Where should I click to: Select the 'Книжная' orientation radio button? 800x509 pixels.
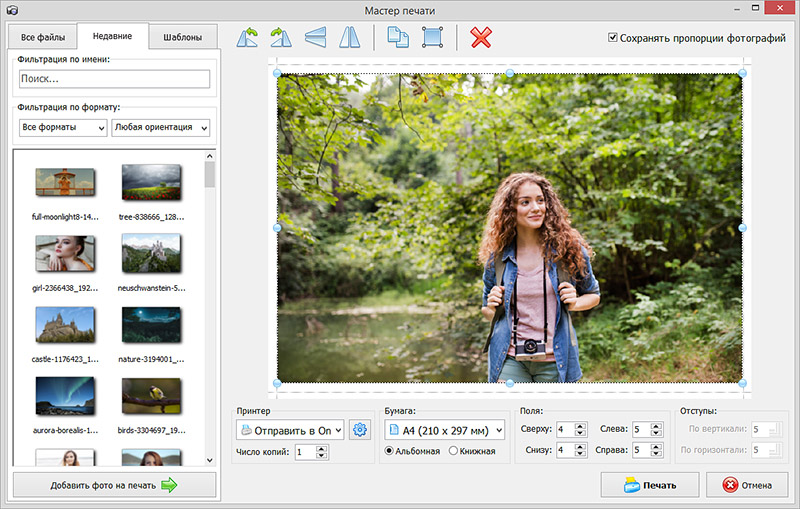(453, 451)
